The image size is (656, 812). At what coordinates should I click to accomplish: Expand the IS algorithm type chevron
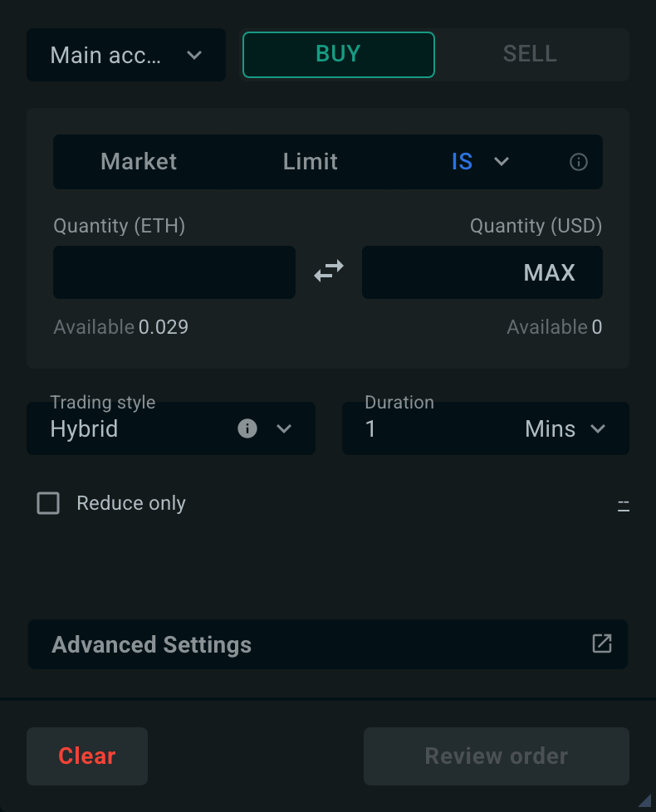click(502, 162)
